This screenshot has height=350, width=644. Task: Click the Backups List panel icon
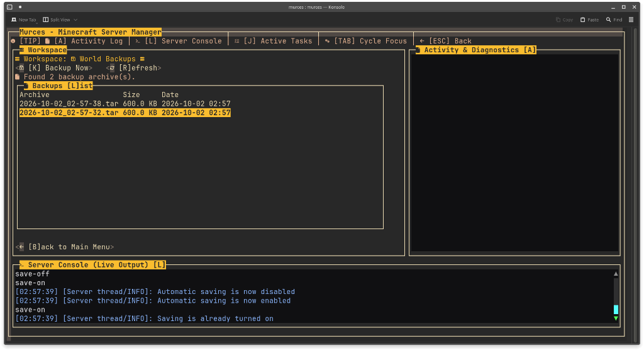coord(26,86)
